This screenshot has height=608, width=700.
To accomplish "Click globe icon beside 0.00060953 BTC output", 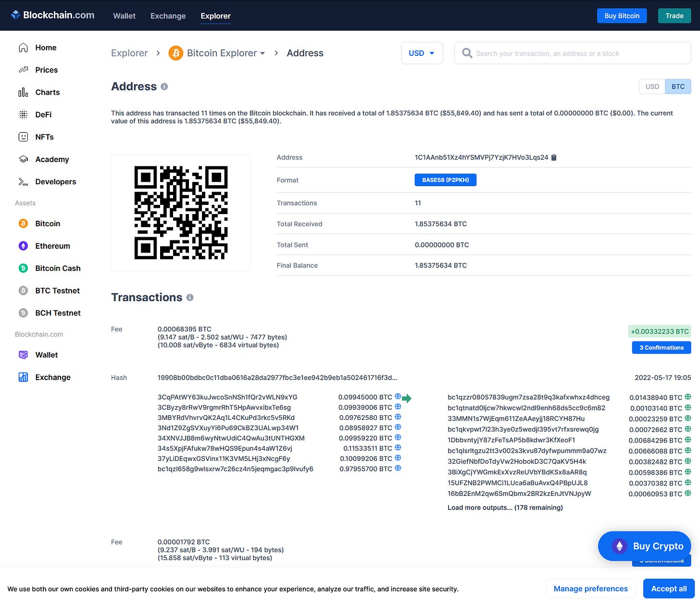I will coord(688,493).
